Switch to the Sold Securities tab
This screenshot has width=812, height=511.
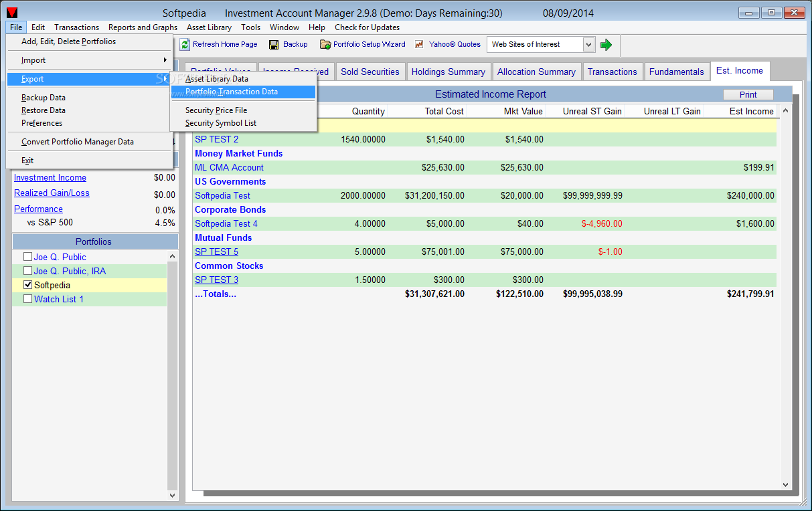coord(370,72)
